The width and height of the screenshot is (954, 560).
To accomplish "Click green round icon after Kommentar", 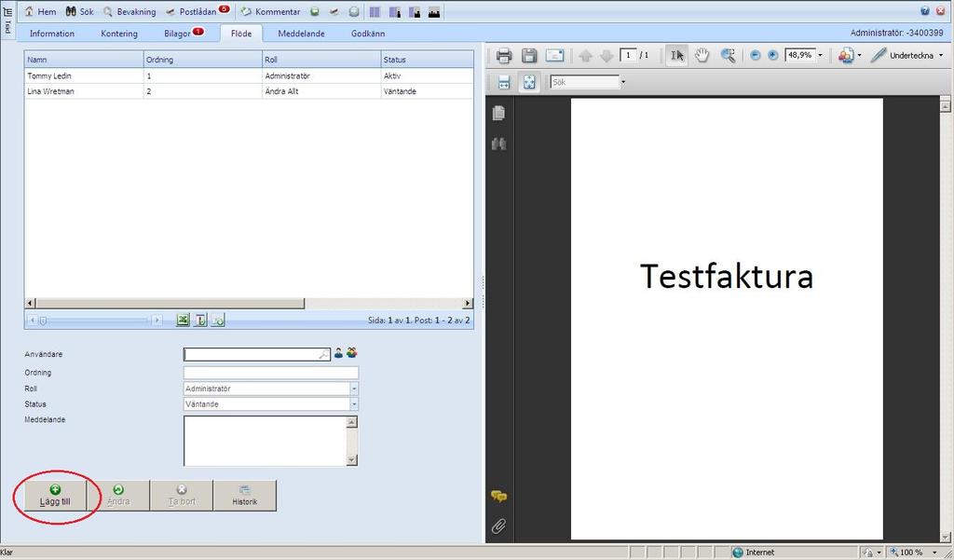I will tap(315, 11).
